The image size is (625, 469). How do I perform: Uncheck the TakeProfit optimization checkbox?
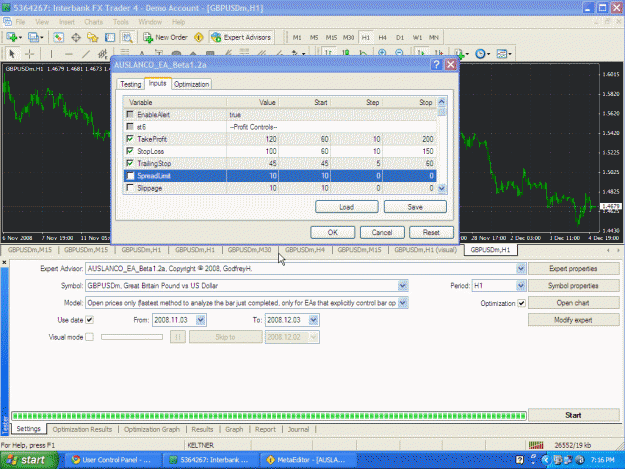coord(130,139)
